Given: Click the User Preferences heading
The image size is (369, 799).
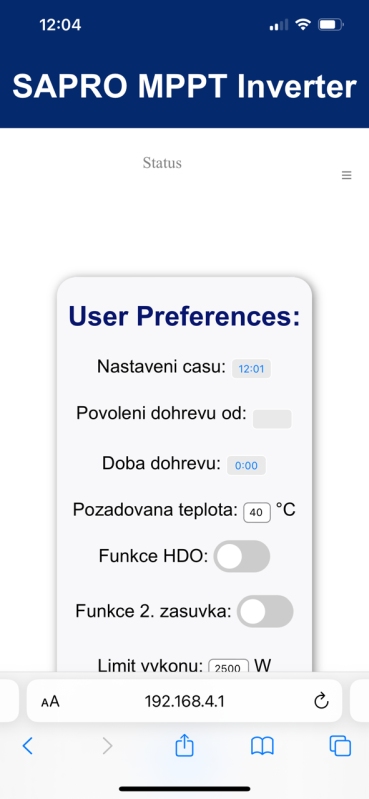Looking at the screenshot, I should [184, 316].
